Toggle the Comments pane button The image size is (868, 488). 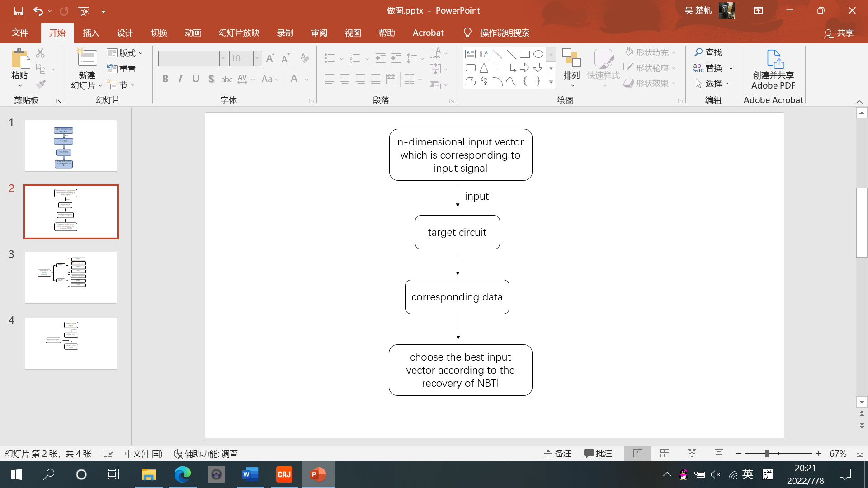598,453
